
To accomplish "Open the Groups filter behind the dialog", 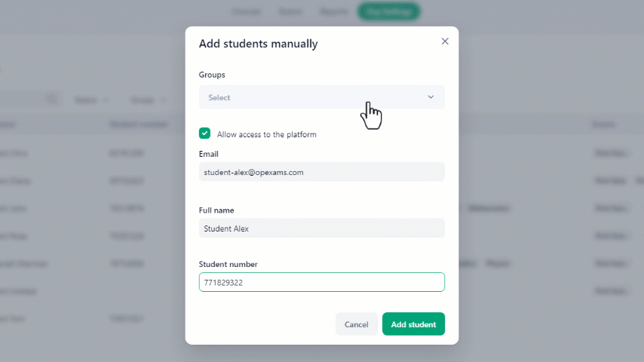I will [x=149, y=100].
